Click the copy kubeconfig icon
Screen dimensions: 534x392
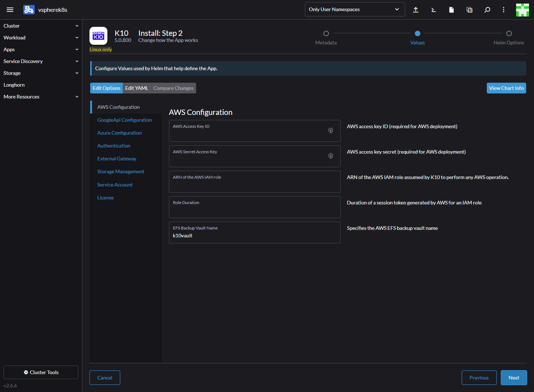tap(469, 10)
